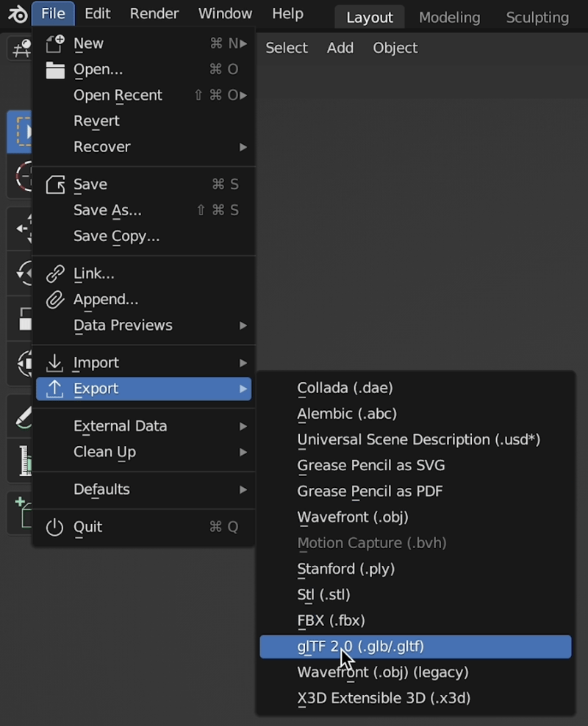
Task: Click the New file icon
Action: [55, 43]
